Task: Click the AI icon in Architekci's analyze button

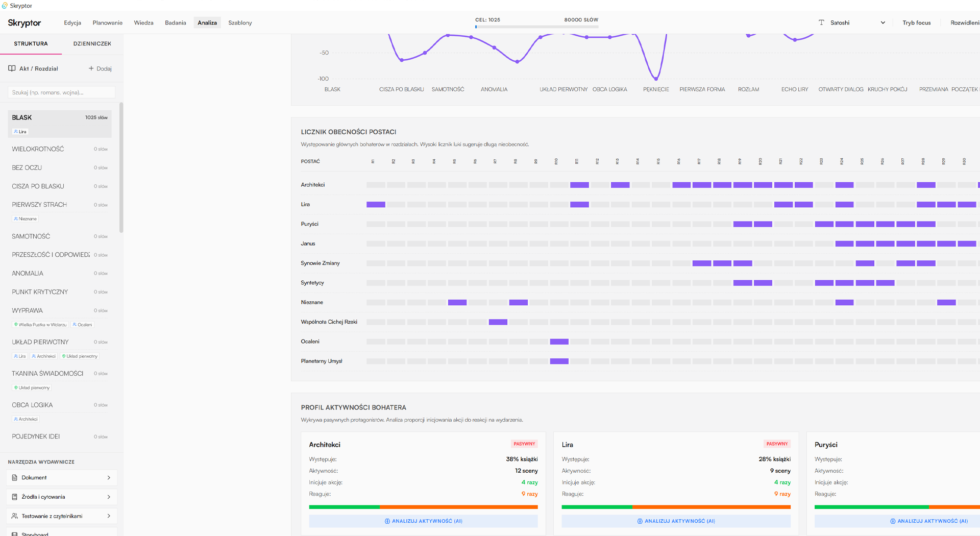Action: 387,521
